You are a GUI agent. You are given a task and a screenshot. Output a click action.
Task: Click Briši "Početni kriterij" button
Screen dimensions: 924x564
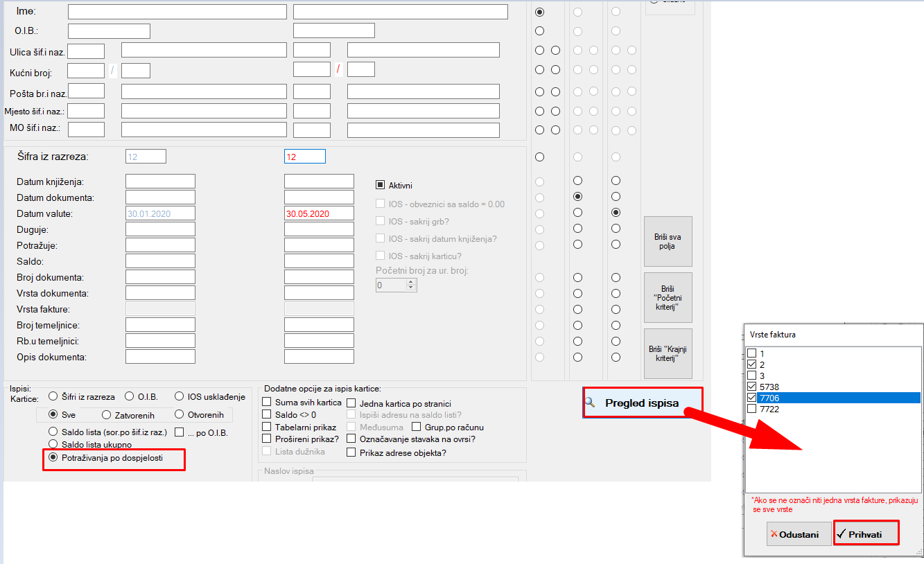[668, 297]
